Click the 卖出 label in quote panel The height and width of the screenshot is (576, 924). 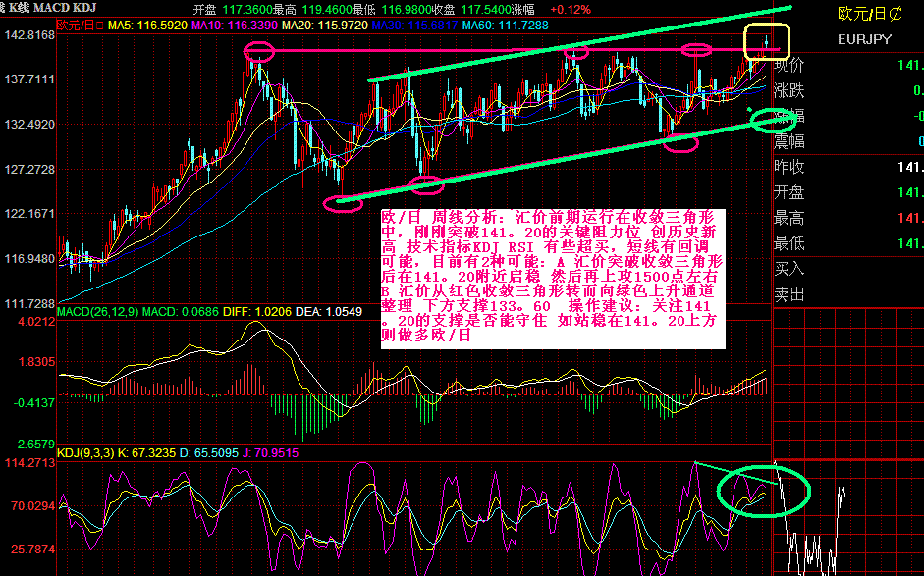click(x=789, y=294)
